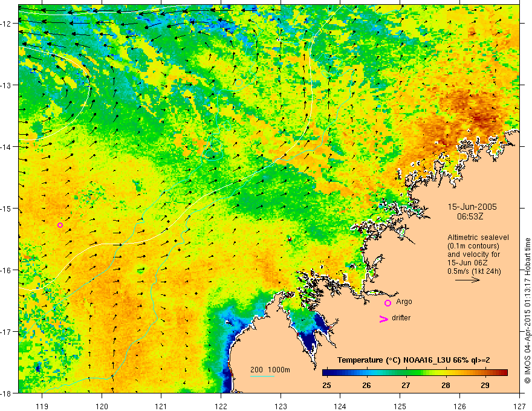Click the '15-Jun 06Z' text line
This screenshot has height=411, width=532.
tap(466, 263)
